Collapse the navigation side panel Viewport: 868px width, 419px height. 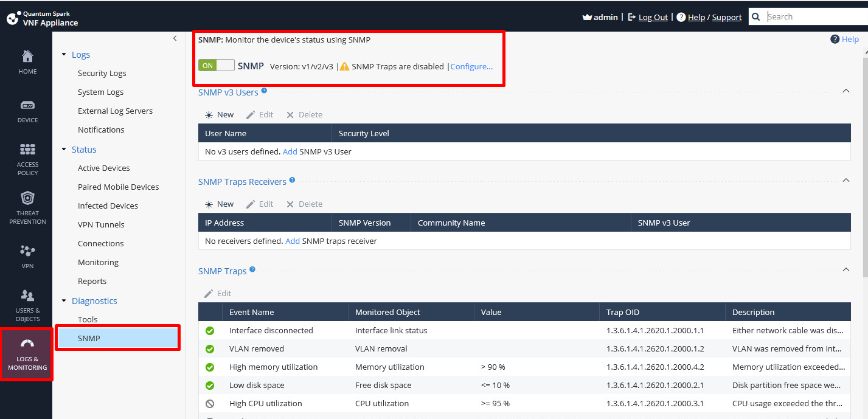pos(175,38)
